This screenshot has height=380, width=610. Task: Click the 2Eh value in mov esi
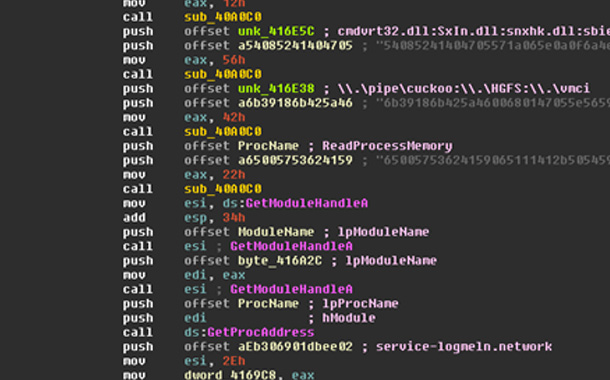(x=234, y=361)
